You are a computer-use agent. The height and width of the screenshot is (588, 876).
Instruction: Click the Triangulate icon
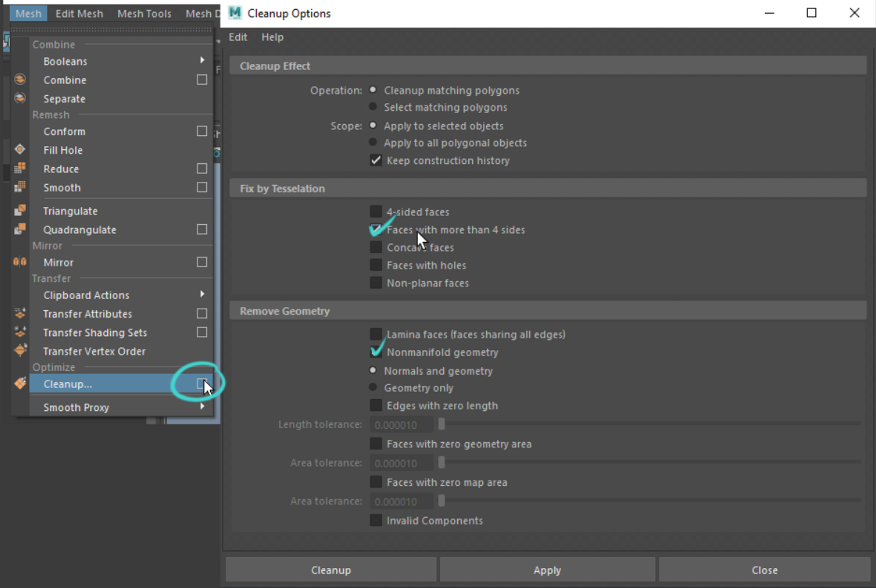point(20,210)
